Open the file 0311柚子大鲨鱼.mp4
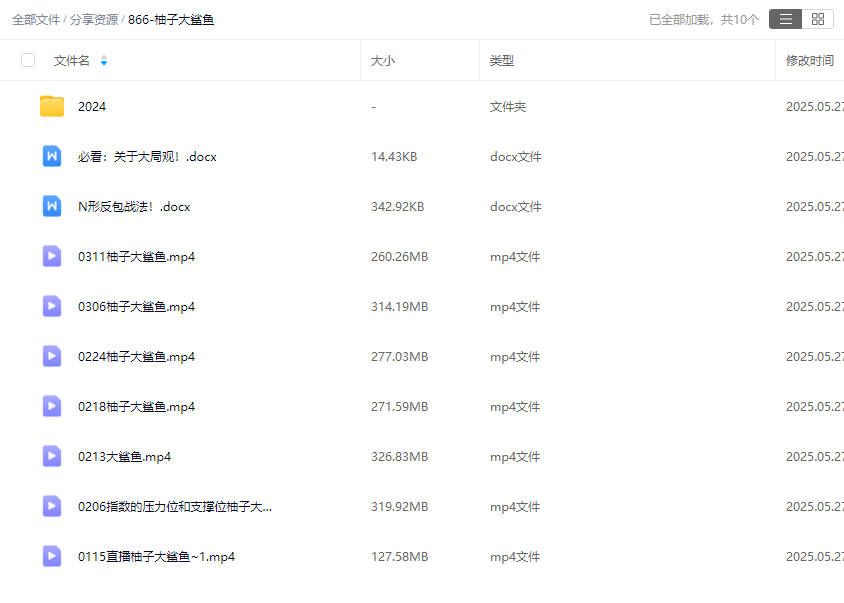The image size is (844, 603). pos(136,257)
